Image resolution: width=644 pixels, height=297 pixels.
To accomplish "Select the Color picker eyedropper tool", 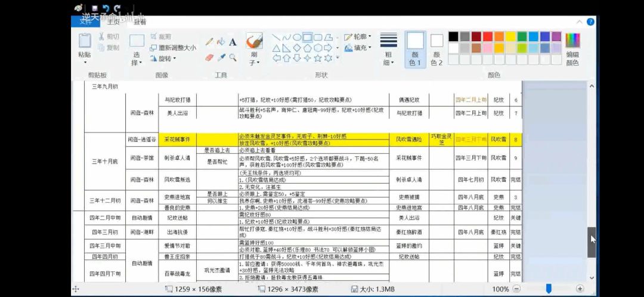I will pos(221,57).
